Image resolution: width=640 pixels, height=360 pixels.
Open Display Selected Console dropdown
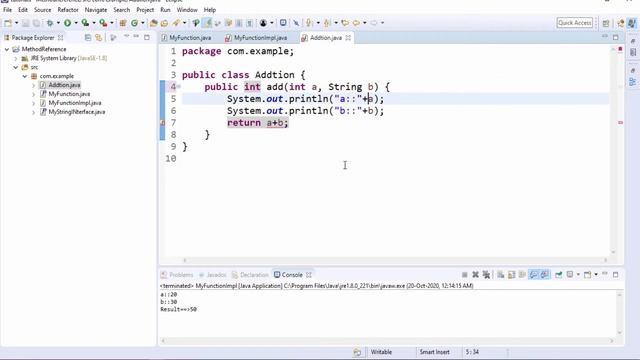pos(578,275)
